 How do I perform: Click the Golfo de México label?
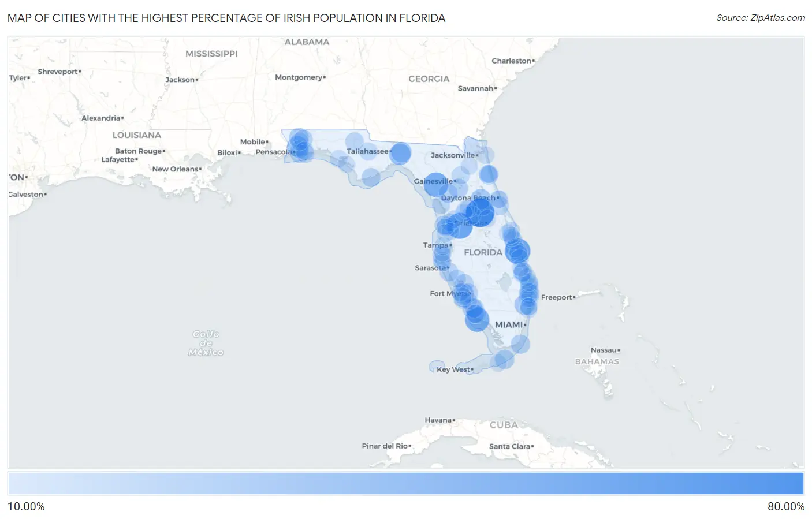(x=206, y=343)
